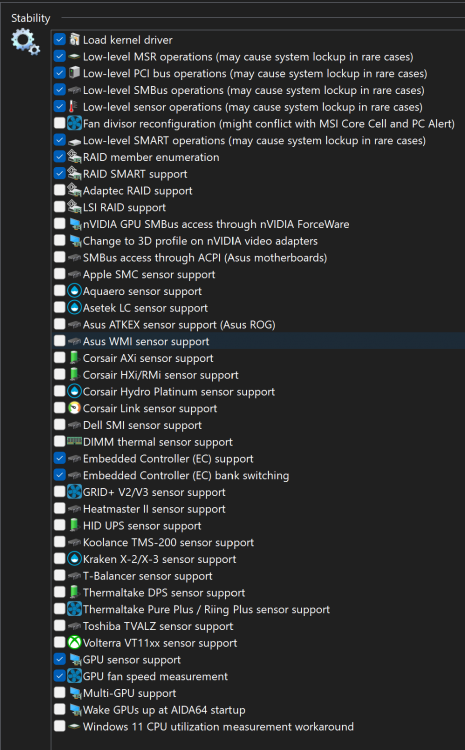Screen dimensions: 465x750
Task: Click the DIMM thermal sensor memory icon
Action: 75,441
